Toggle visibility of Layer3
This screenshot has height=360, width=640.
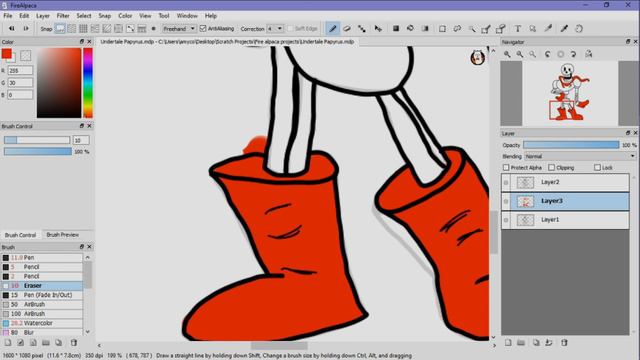(x=506, y=201)
